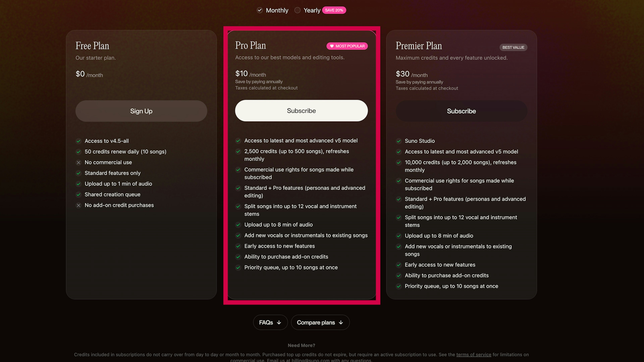Select the Yearly billing radio option
Screen dimensions: 644x362
297,10
